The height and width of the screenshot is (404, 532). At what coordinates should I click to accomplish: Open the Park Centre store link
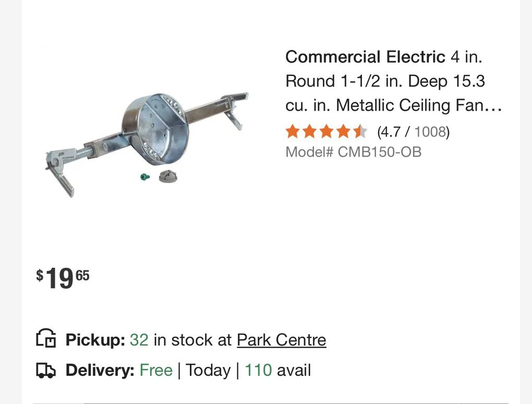tap(281, 340)
